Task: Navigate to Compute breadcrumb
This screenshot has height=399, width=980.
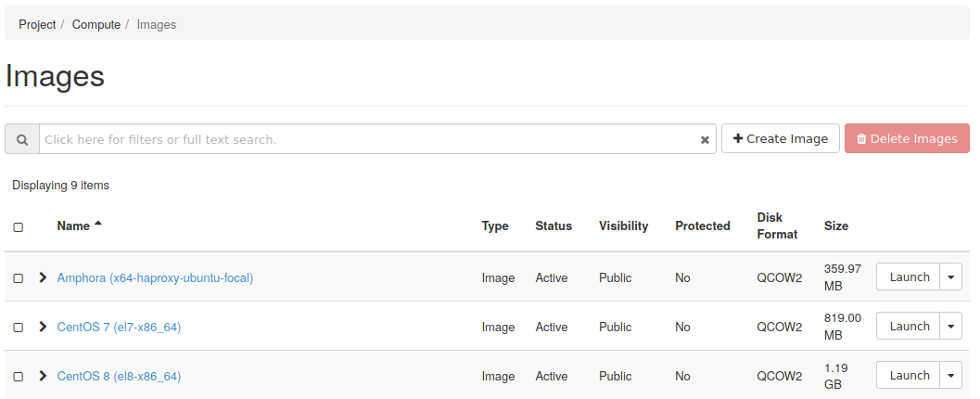Action: coord(96,24)
